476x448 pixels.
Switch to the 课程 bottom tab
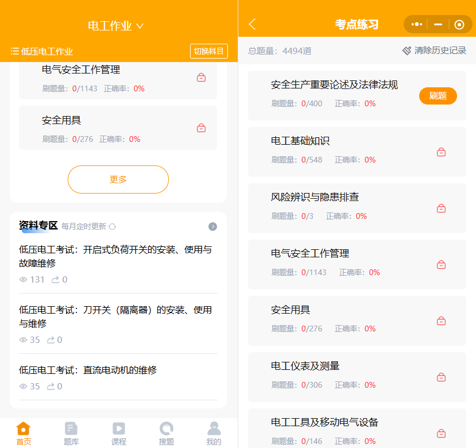click(119, 434)
